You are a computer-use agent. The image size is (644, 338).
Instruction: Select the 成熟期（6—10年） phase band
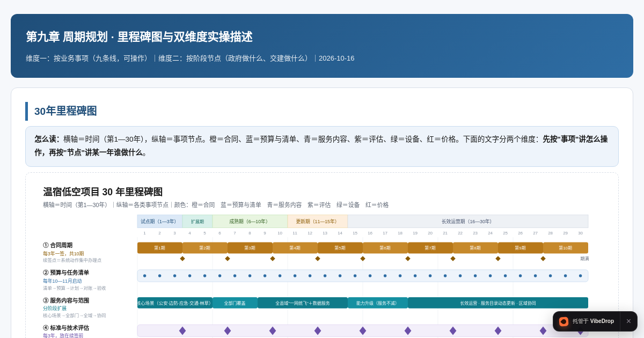coord(250,222)
